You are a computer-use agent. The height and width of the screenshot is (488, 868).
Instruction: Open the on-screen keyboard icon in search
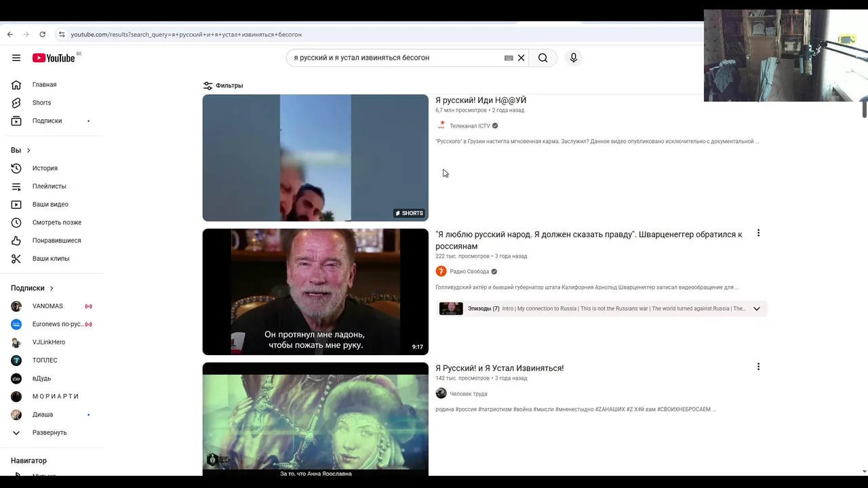click(509, 58)
